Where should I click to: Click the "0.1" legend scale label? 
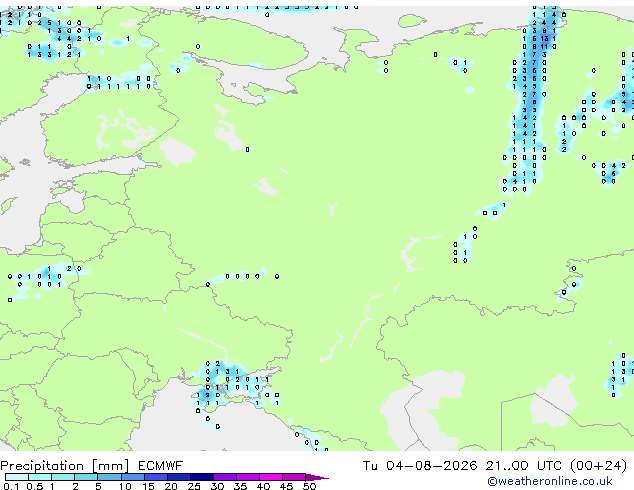coord(11,486)
